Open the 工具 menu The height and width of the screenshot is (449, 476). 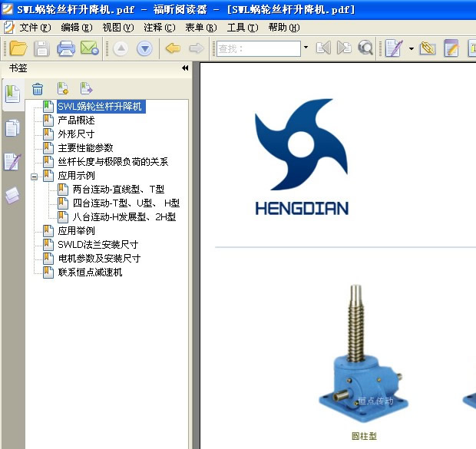pos(241,27)
